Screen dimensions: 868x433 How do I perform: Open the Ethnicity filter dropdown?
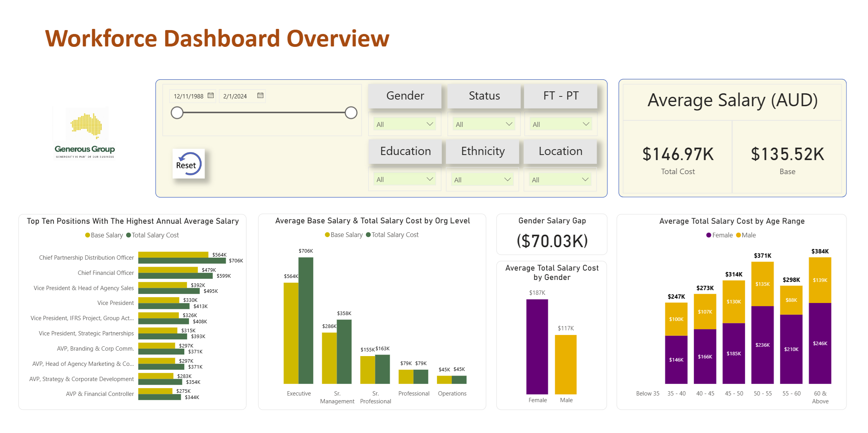483,180
